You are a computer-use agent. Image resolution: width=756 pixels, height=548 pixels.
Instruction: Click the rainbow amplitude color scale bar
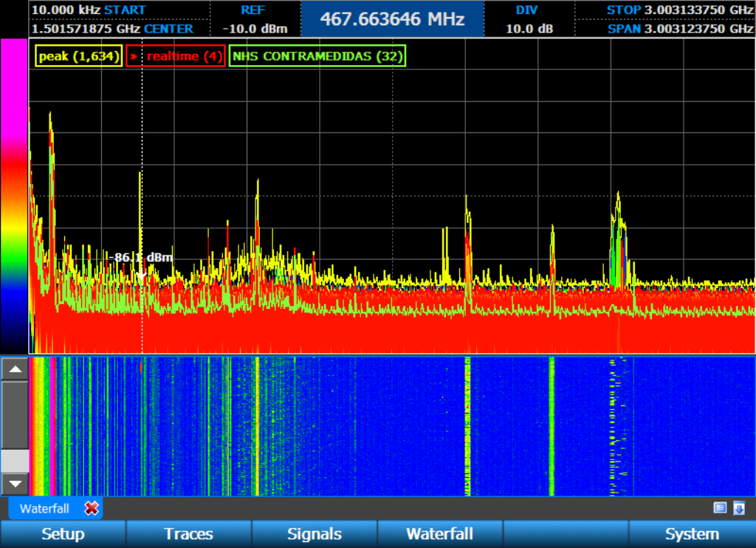pos(13,196)
